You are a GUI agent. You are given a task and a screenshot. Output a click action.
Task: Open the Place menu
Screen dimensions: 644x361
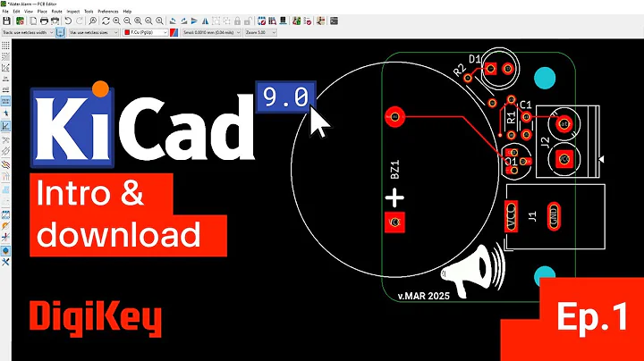point(42,12)
